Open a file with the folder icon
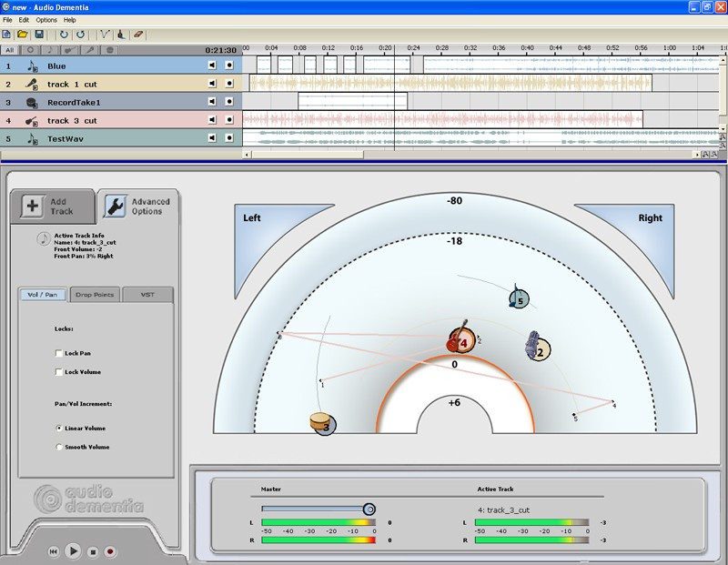Image resolution: width=728 pixels, height=565 pixels. pos(22,35)
